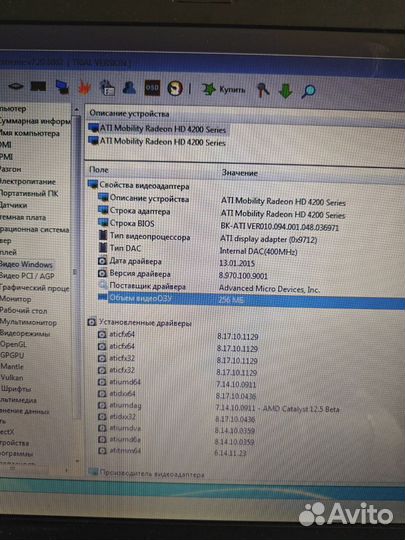Click the blue magnifier toolbar icon
The image size is (405, 540).
point(308,91)
